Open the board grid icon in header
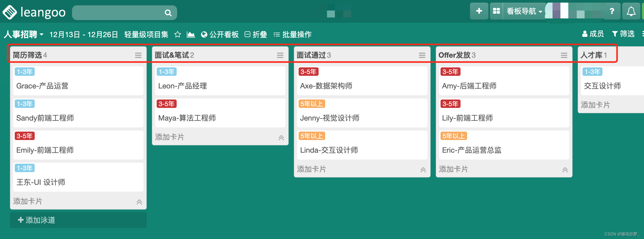644x239 pixels. coord(496,11)
